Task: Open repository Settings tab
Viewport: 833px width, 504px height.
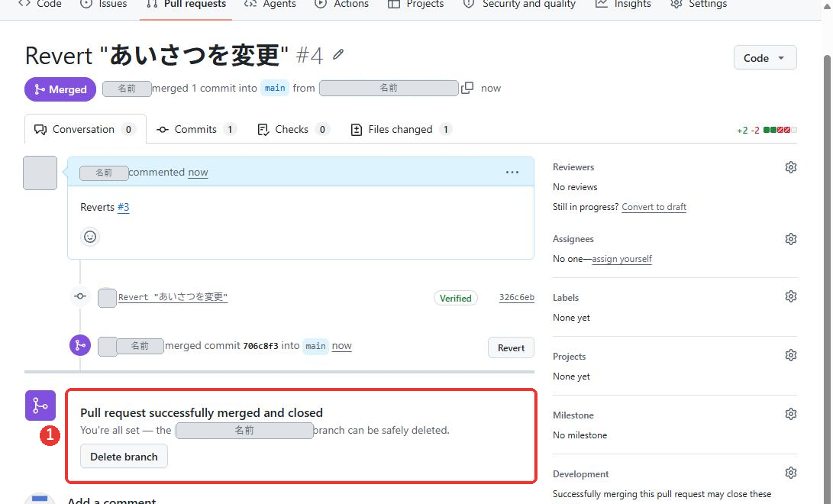Action: click(699, 5)
